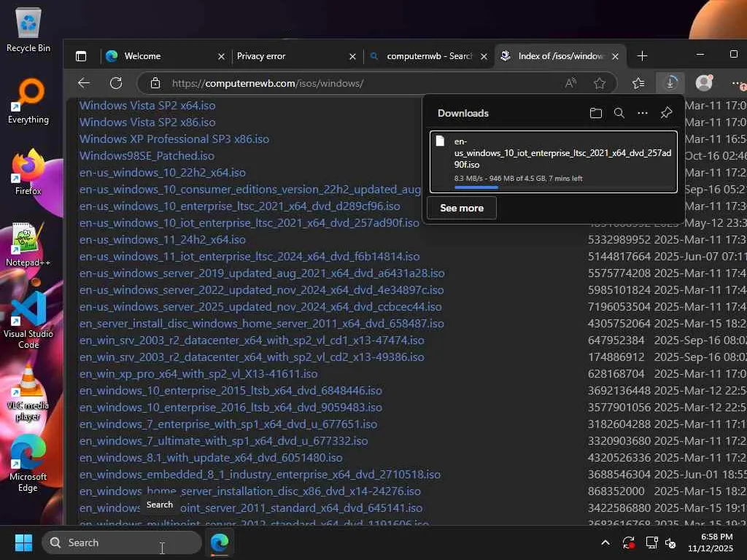The width and height of the screenshot is (747, 560).
Task: Open windows_server_2019 updated aug 2021 ISO link
Action: pos(262,273)
